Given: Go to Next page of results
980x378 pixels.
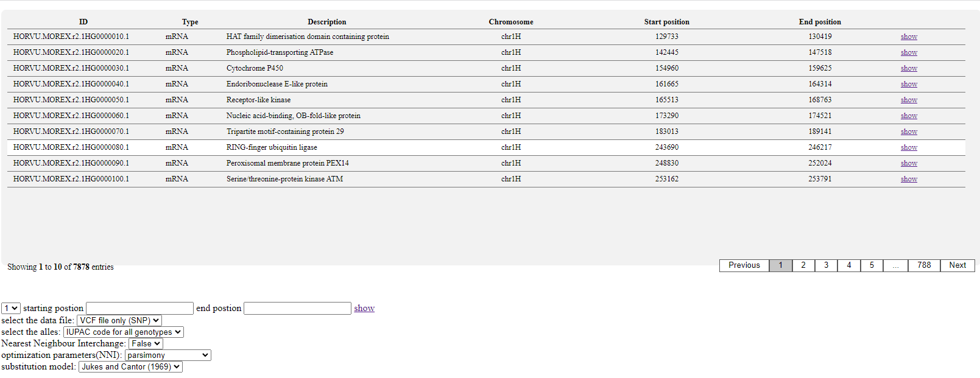Looking at the screenshot, I should coord(957,265).
